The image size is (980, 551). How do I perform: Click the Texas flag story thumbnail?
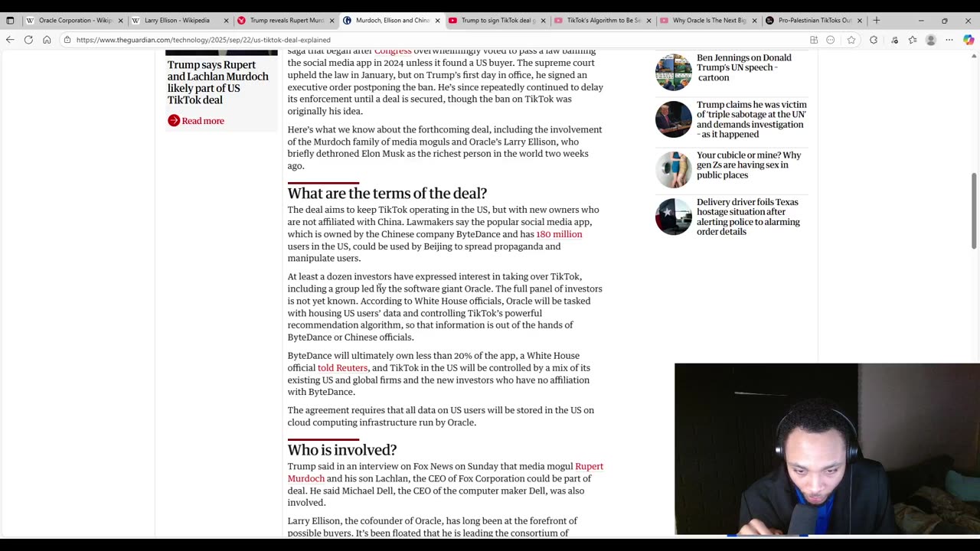coord(674,217)
